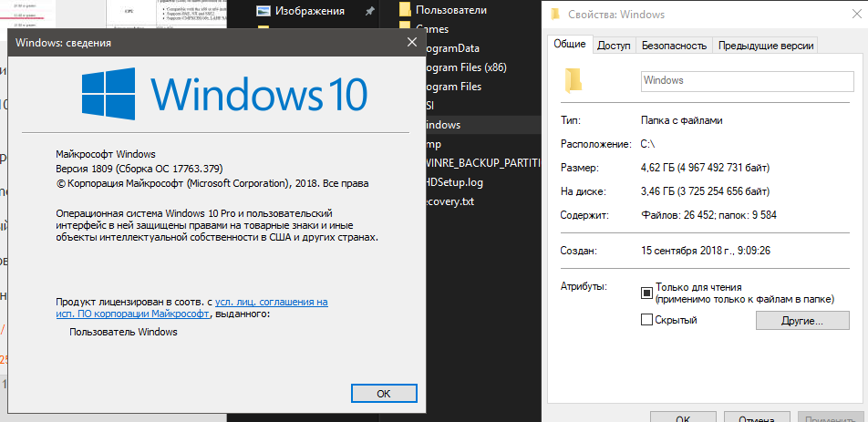Image resolution: width=868 pixels, height=422 pixels.
Task: Click 'Файлов: 26 452; папок: 9 584' text
Action: click(708, 215)
